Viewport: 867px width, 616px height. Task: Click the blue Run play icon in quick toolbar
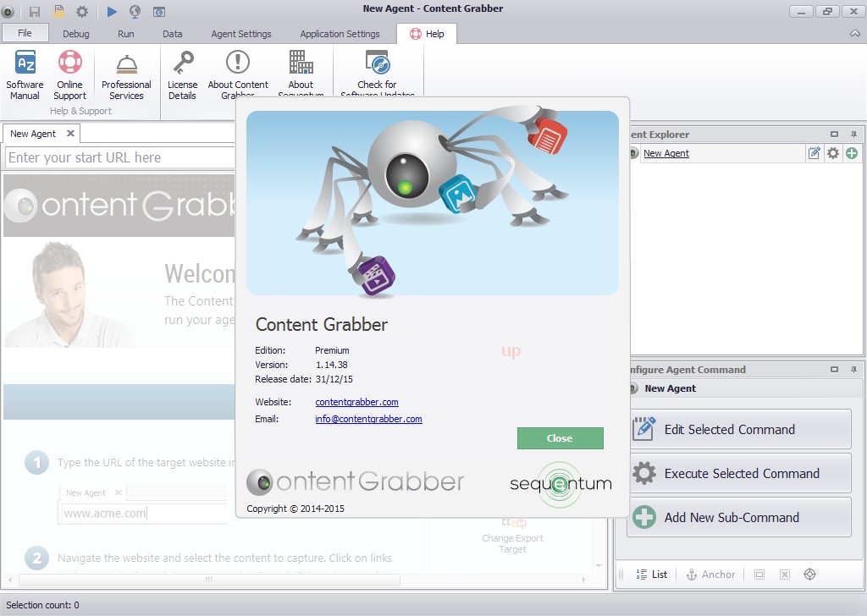tap(113, 12)
